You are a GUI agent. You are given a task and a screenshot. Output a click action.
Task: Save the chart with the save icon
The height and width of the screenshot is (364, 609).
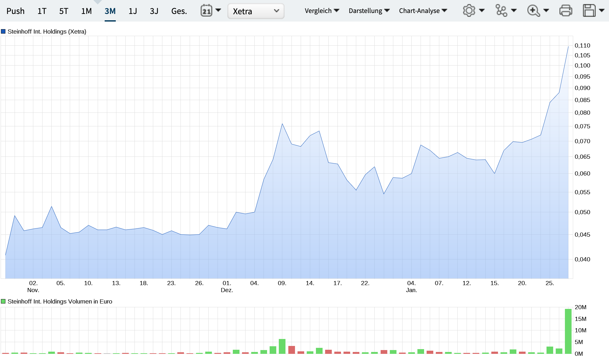589,10
